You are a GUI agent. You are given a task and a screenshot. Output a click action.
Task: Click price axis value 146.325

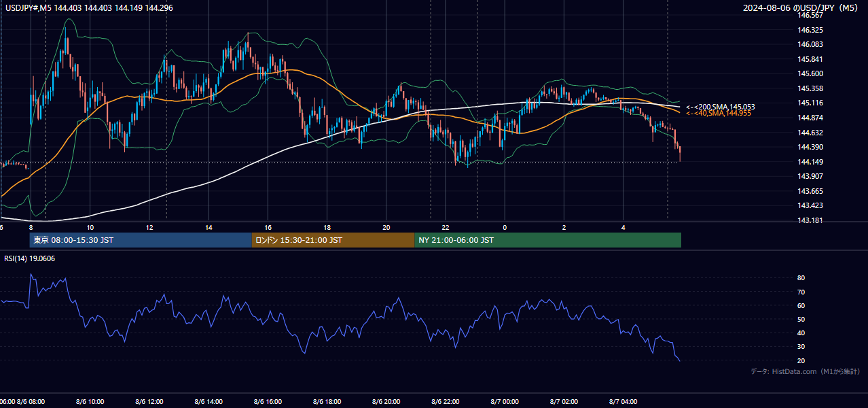pyautogui.click(x=810, y=30)
